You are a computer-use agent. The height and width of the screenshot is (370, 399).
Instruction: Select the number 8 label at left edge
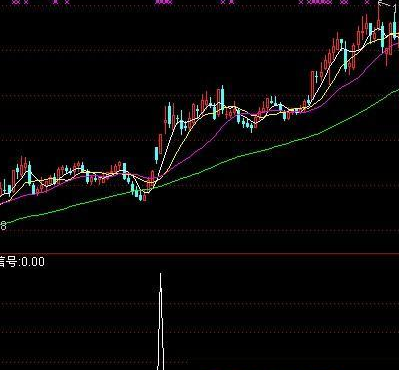(x=3, y=226)
